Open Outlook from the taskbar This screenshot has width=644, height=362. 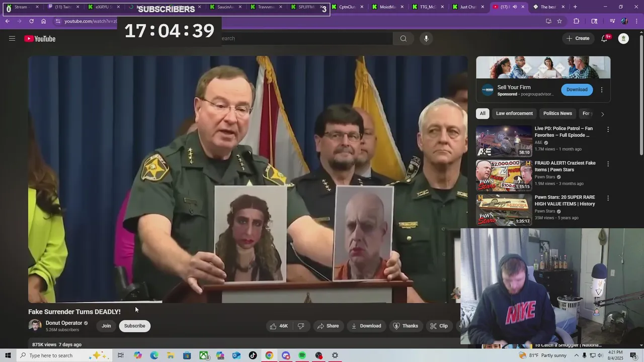click(236, 355)
